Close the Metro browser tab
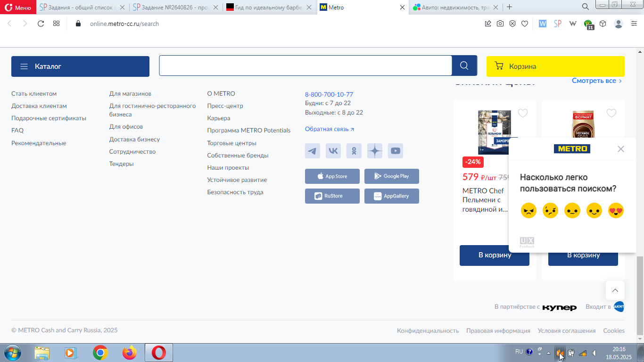 click(402, 8)
